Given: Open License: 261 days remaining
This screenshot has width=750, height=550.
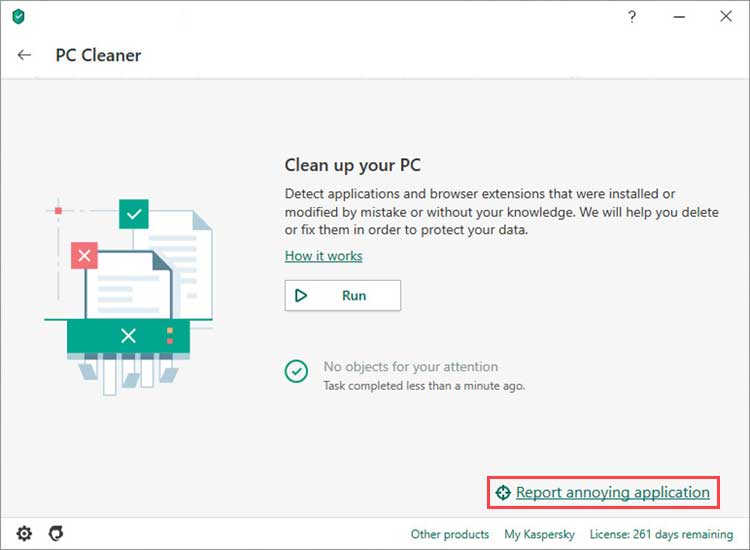Looking at the screenshot, I should click(661, 534).
